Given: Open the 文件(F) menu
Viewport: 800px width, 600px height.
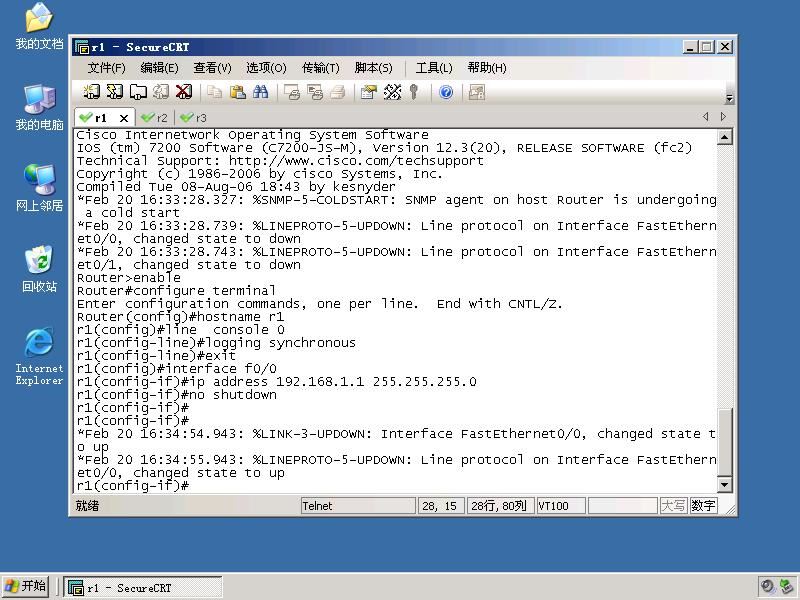Looking at the screenshot, I should point(107,68).
